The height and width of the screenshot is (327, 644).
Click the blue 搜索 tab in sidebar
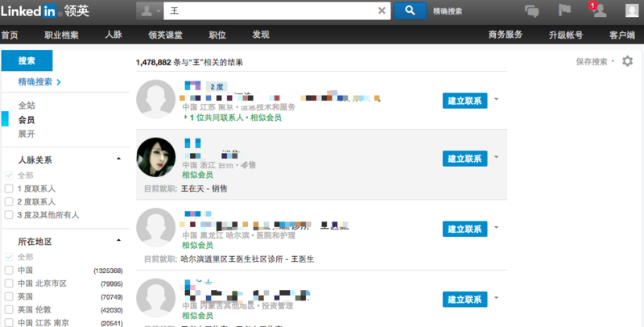pos(27,60)
